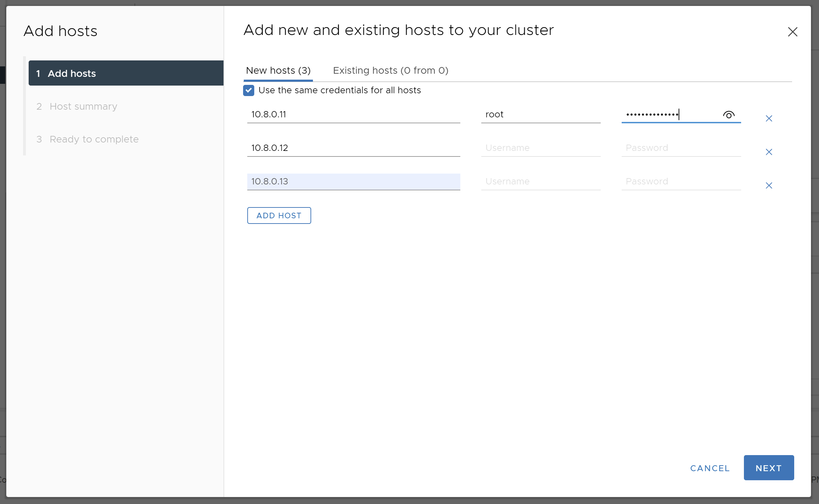The height and width of the screenshot is (504, 819).
Task: Go to Ready to complete step
Action: (94, 139)
